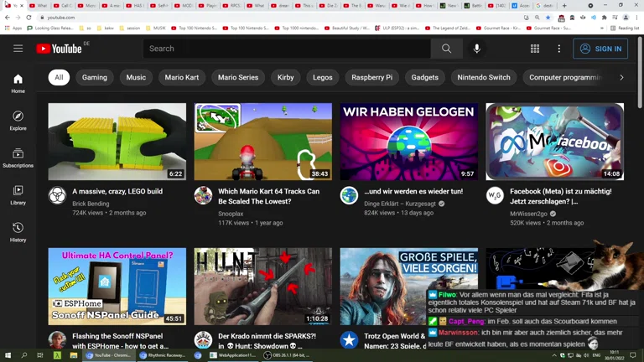The image size is (644, 362).
Task: Open 'Which Mario Kart 64 Tracks' video title
Action: (268, 196)
